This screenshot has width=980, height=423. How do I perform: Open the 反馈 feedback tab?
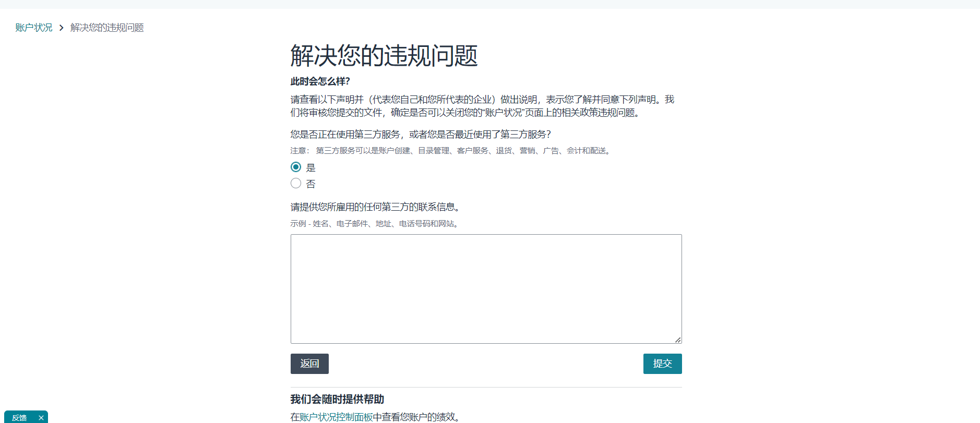19,418
